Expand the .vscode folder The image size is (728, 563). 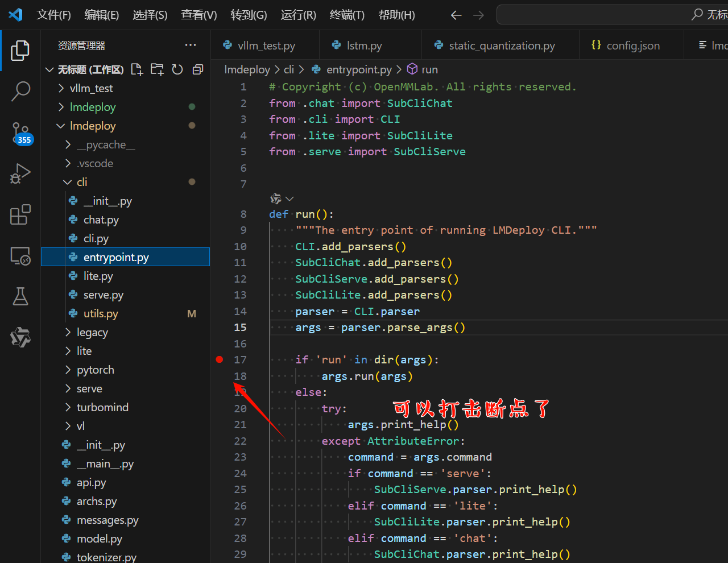click(68, 163)
